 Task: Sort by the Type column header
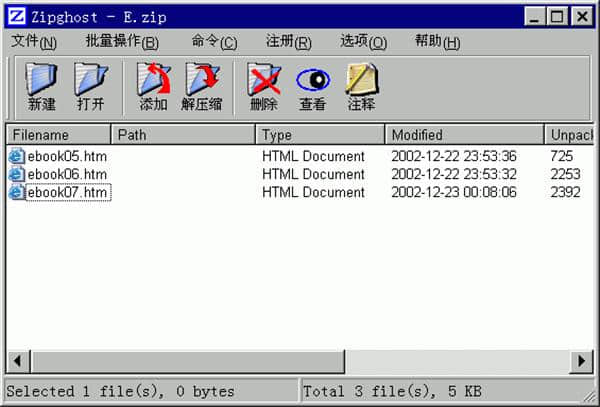coord(320,135)
